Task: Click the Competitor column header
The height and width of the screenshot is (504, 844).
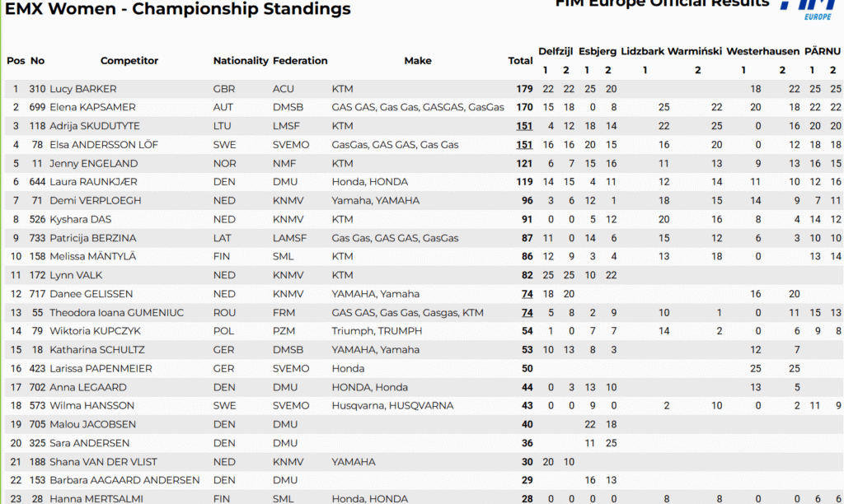Action: coord(129,61)
